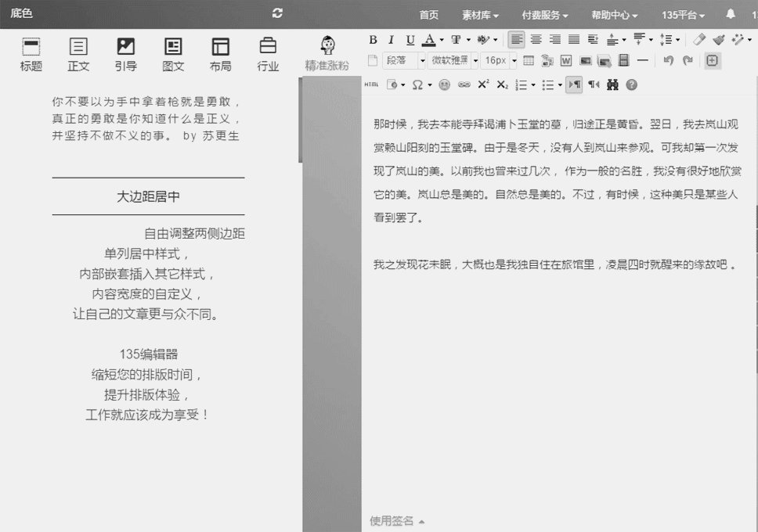Insert a horizontal rule line
Screen dimensions: 758x532
pyautogui.click(x=642, y=60)
